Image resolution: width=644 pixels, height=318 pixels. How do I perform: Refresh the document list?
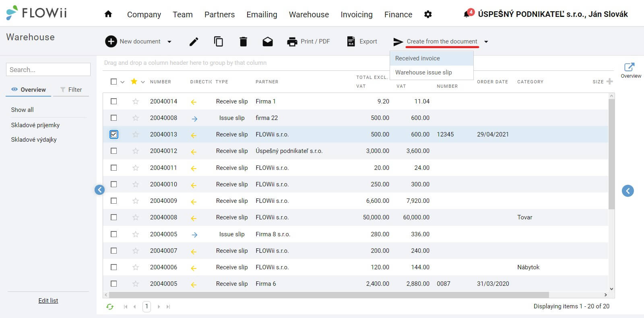point(110,307)
